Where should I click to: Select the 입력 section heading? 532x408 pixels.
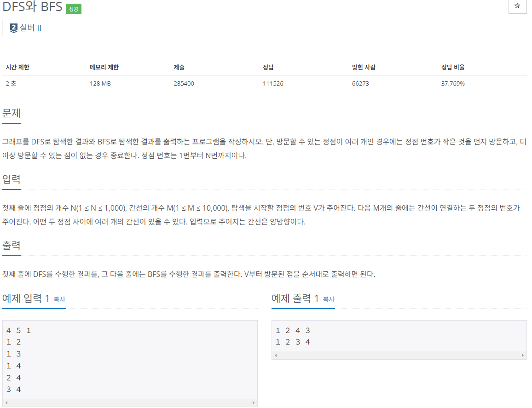(11, 179)
